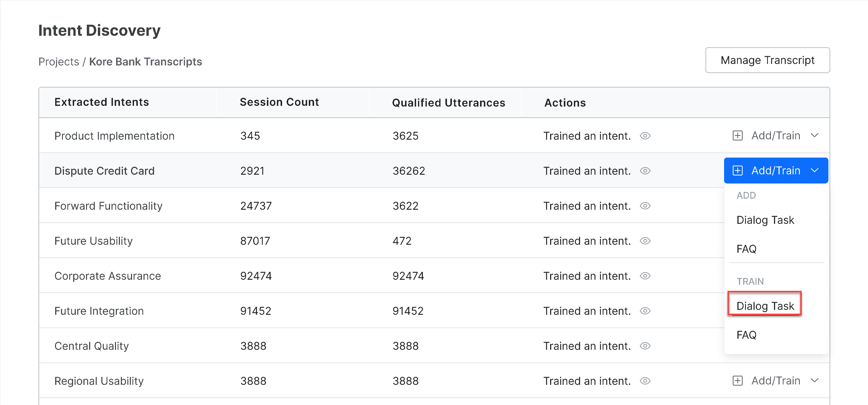
Task: Click the eye icon in Central Quality row
Action: coord(645,346)
